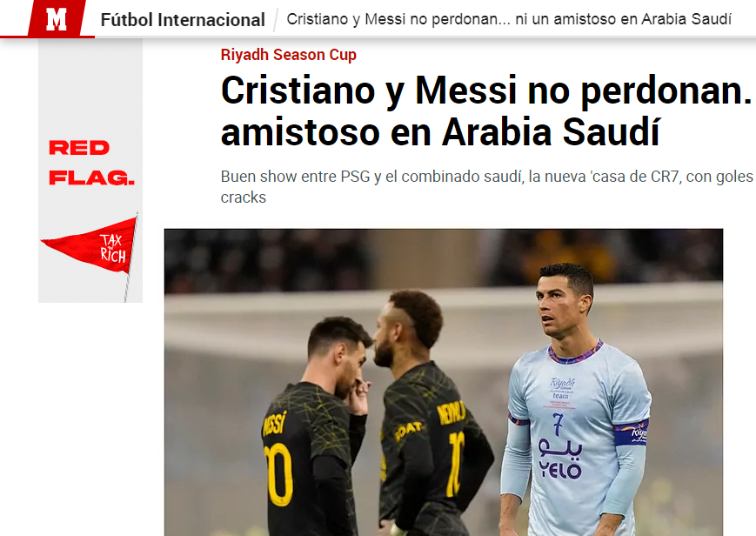Open the Riyadh Season Cup tag link

pos(288,55)
